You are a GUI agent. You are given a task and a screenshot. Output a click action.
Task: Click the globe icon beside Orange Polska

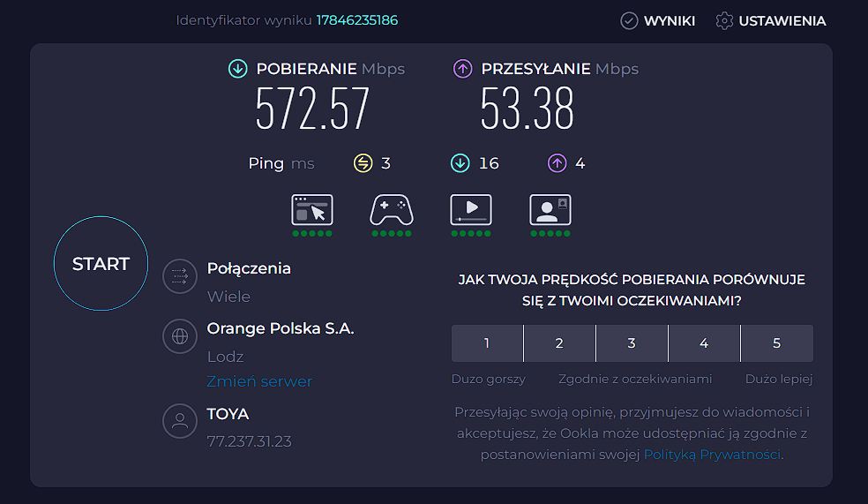click(x=180, y=336)
